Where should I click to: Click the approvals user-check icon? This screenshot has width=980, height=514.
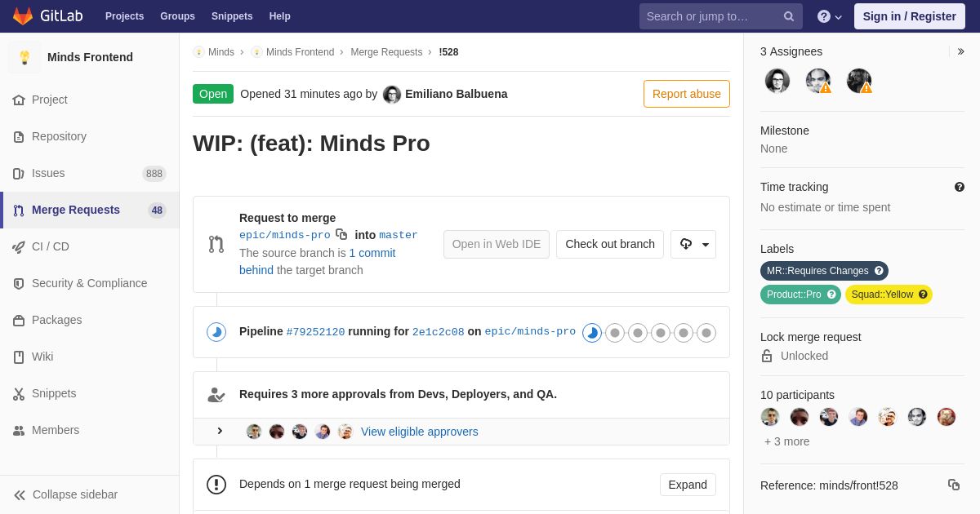[x=216, y=395]
